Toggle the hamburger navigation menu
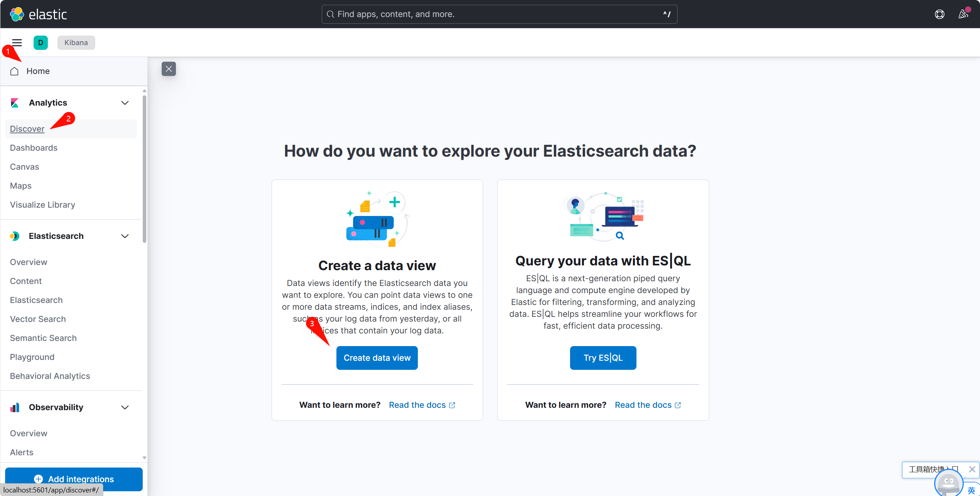The image size is (980, 496). (x=17, y=42)
